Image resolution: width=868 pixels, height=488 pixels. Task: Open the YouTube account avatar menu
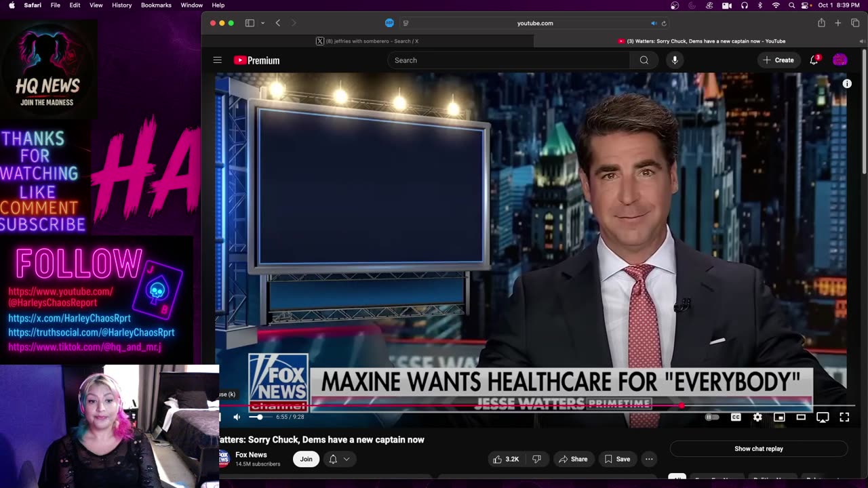[x=840, y=60]
